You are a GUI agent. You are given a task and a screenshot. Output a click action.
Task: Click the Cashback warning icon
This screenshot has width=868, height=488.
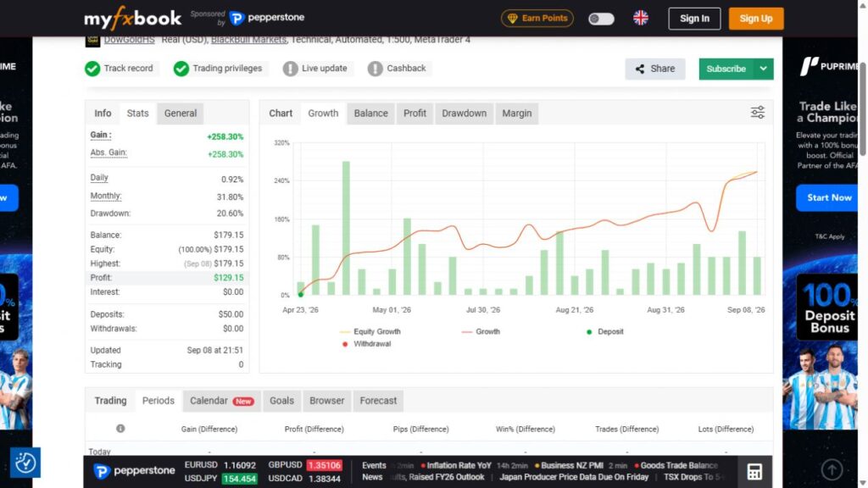coord(375,69)
